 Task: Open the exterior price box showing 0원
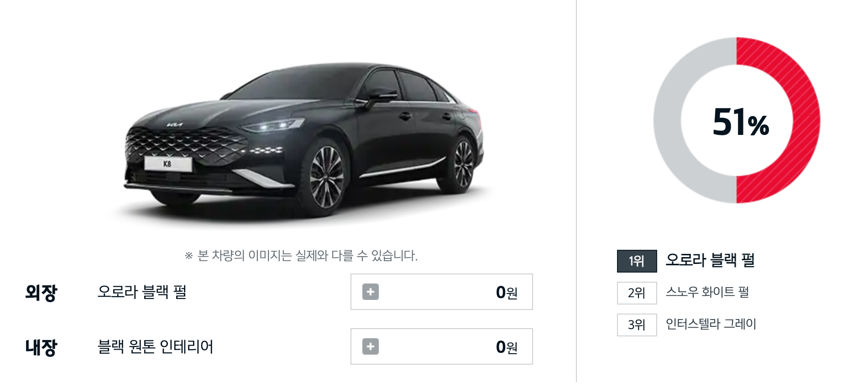click(x=441, y=292)
